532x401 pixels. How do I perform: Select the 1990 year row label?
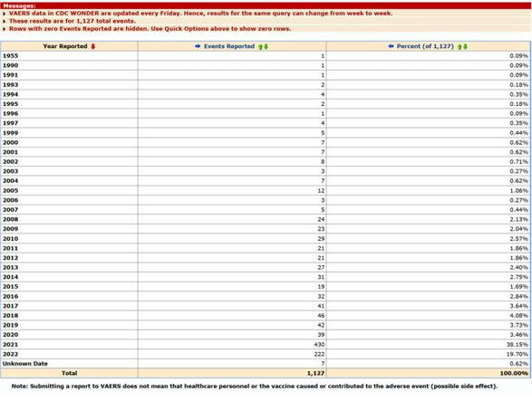point(11,65)
